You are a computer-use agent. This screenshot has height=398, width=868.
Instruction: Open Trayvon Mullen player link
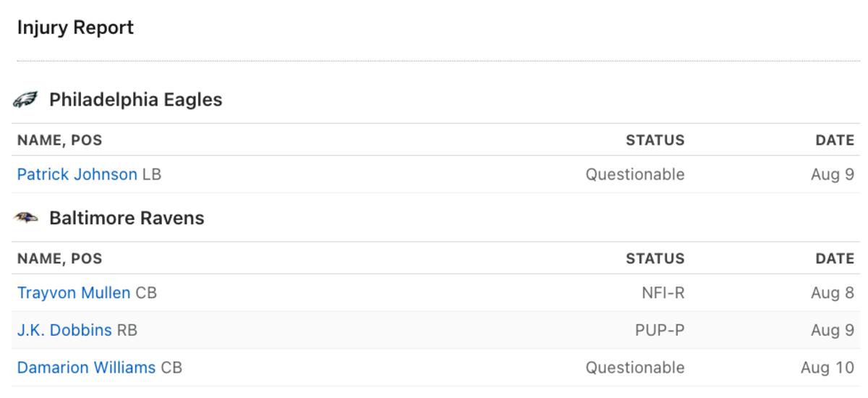[74, 293]
